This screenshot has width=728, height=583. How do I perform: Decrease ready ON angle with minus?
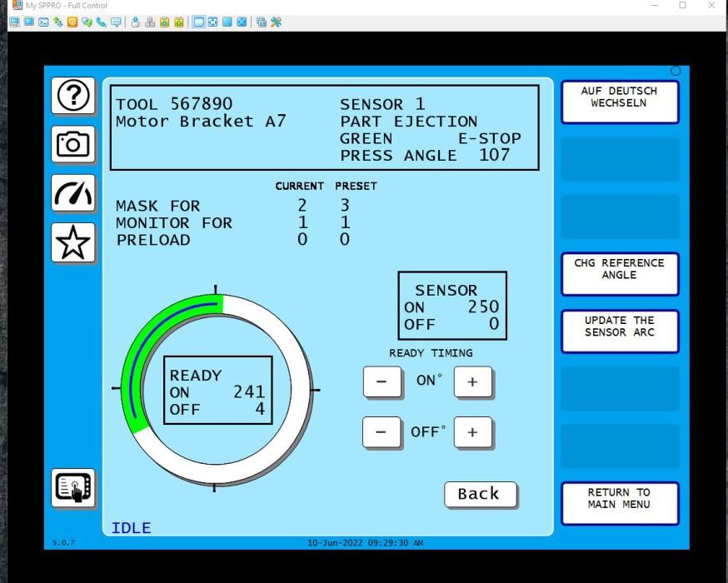381,382
